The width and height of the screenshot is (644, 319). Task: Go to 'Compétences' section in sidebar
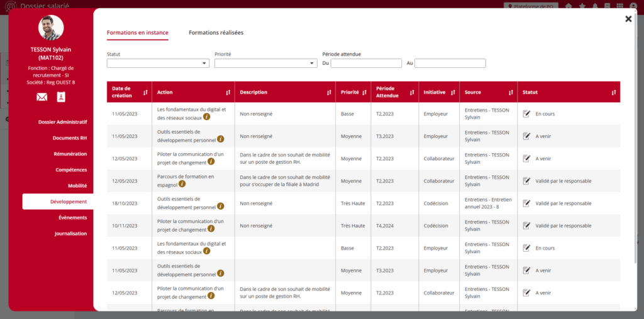(71, 170)
